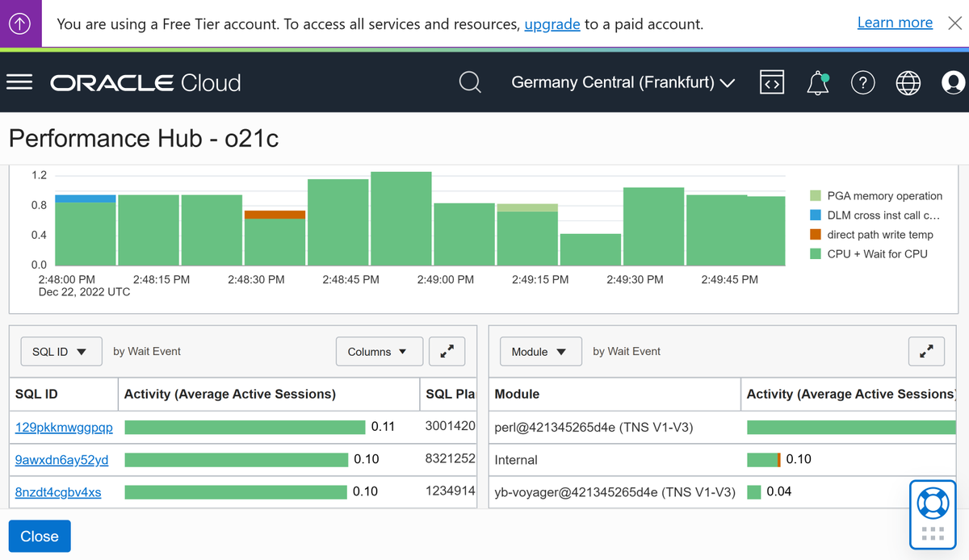The width and height of the screenshot is (969, 560).
Task: Open the Germany Central (Frankfurt) region dropdown
Action: coord(623,82)
